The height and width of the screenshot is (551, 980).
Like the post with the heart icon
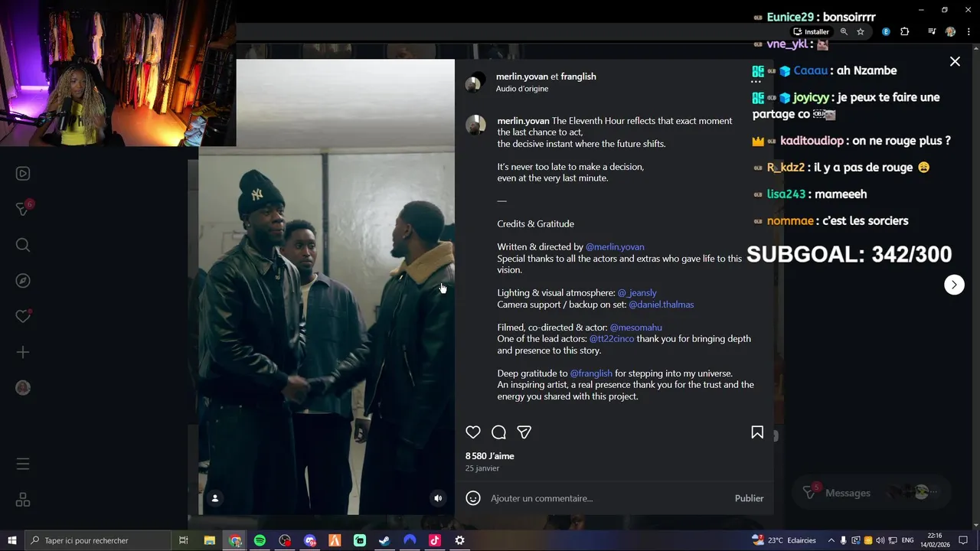(473, 432)
